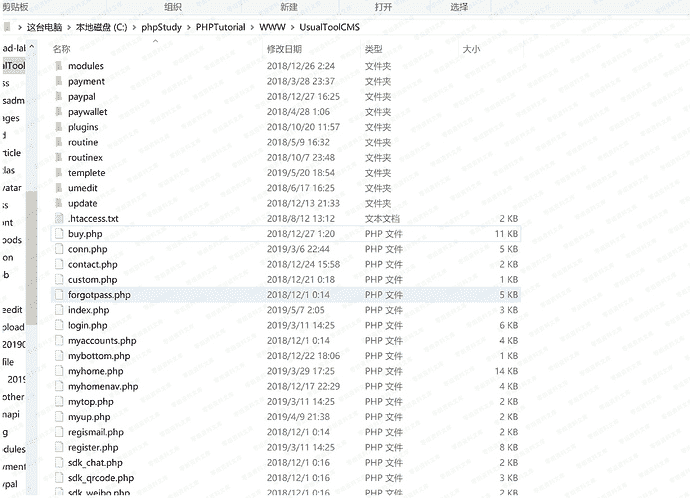Select the .htaccess.txt file icon

(x=58, y=218)
